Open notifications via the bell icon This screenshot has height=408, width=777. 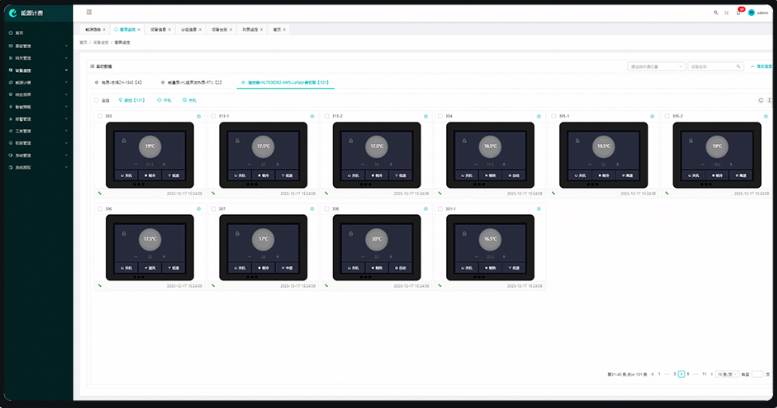point(739,12)
